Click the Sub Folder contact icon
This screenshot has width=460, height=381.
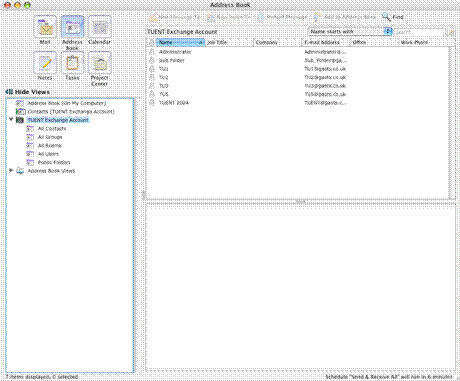152,60
